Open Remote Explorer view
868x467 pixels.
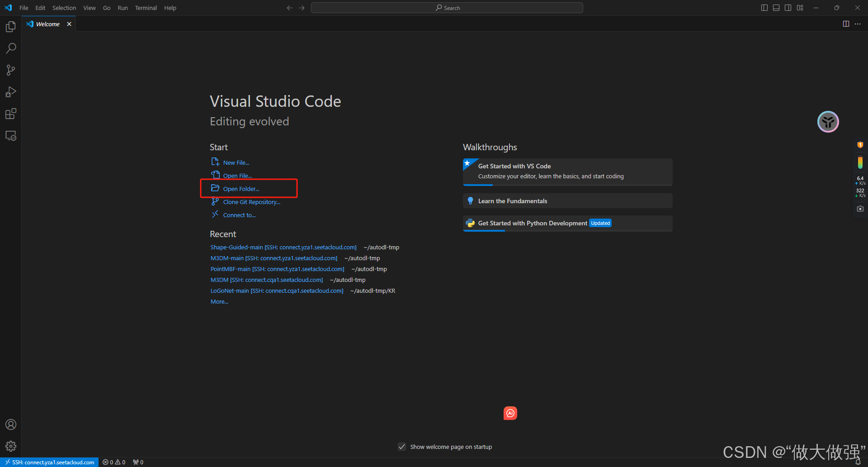(11, 136)
